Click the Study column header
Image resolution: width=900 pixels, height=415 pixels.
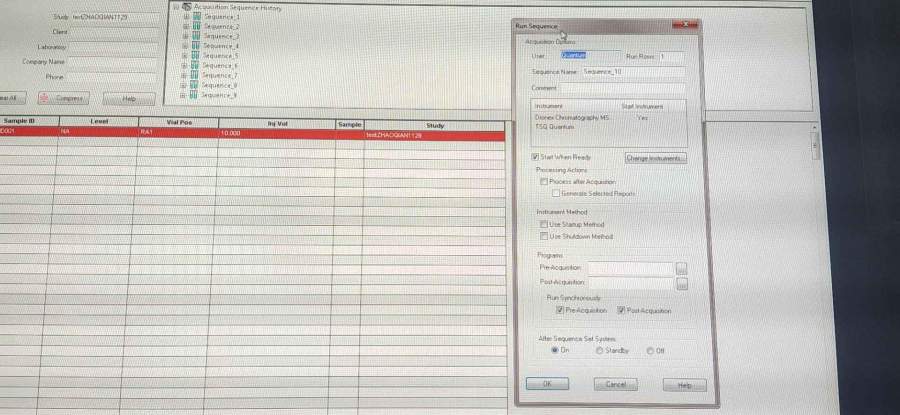[435, 125]
